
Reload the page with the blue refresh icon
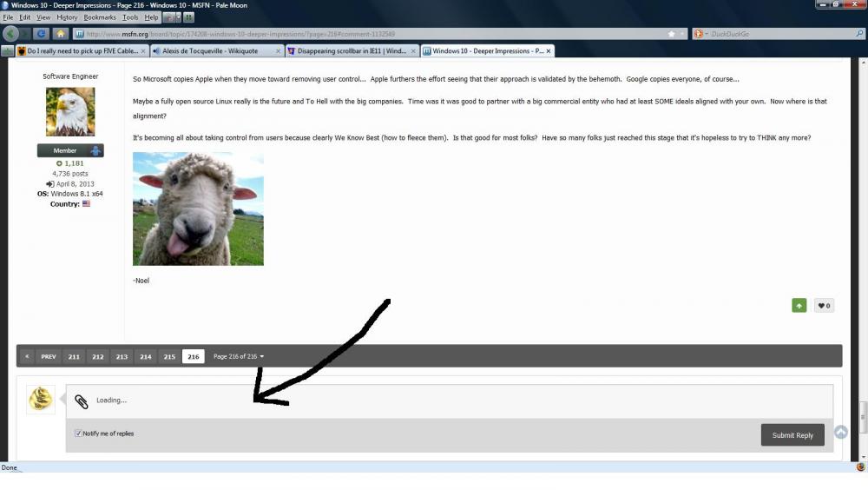point(41,34)
